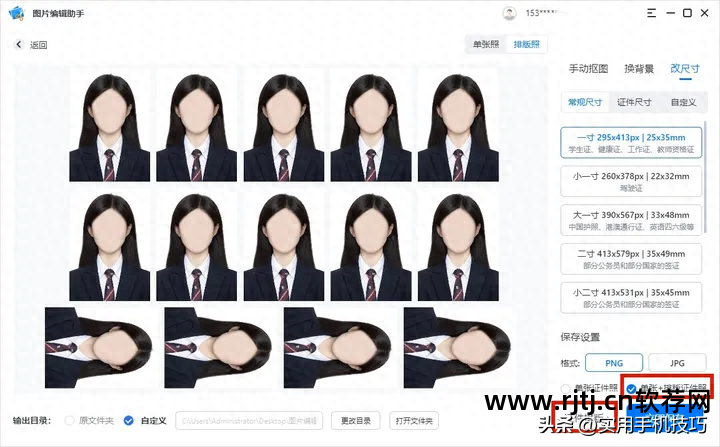Click the size list vertical scrollbar

pos(703,179)
